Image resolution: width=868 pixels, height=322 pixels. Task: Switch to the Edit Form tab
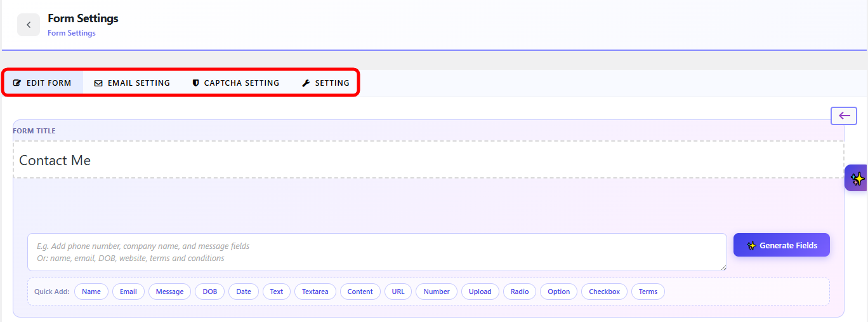pyautogui.click(x=43, y=83)
